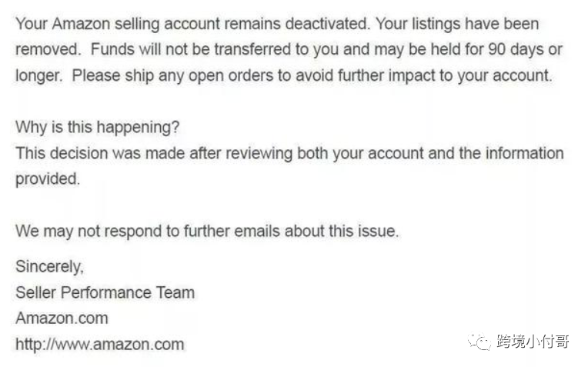
Task: Click the 跨境小付哥 watermark text
Action: point(533,342)
